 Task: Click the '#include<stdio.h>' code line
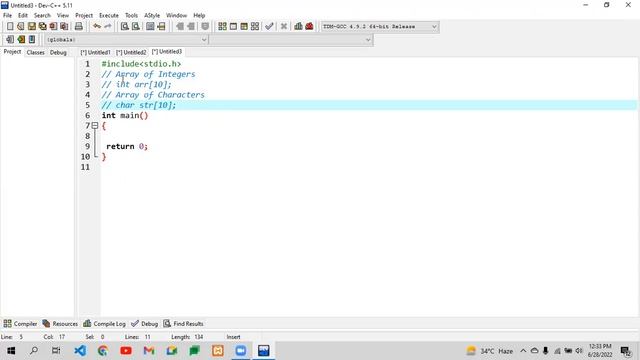(x=141, y=64)
